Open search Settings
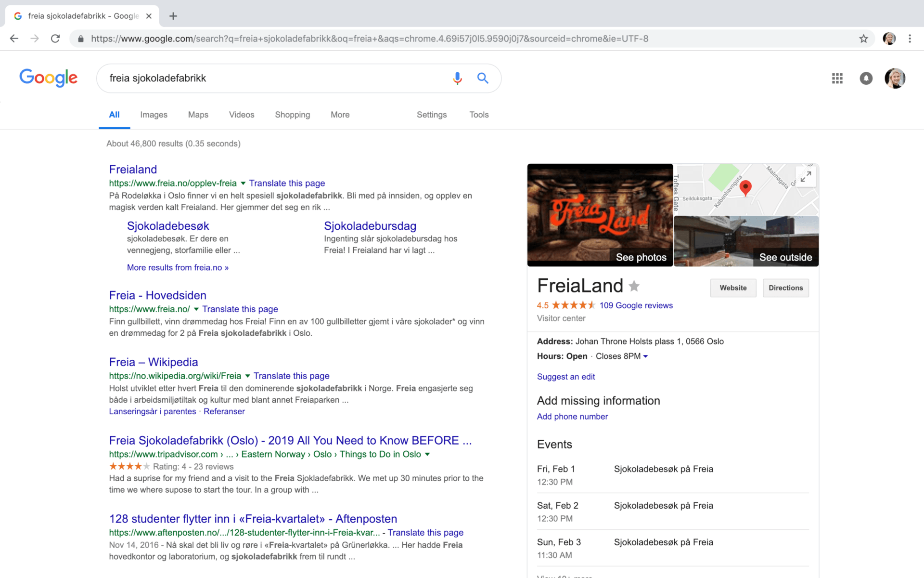 pyautogui.click(x=432, y=115)
